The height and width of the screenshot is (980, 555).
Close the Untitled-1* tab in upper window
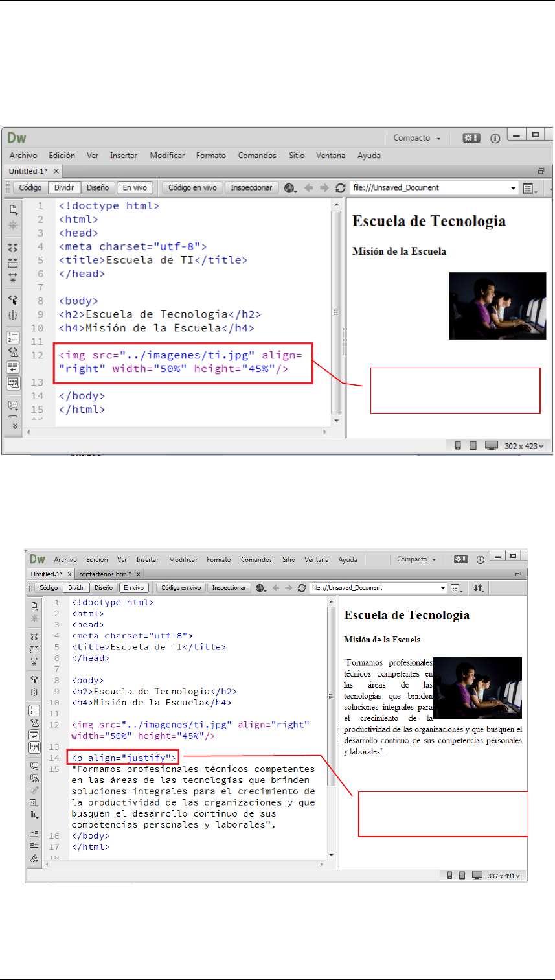[x=56, y=172]
